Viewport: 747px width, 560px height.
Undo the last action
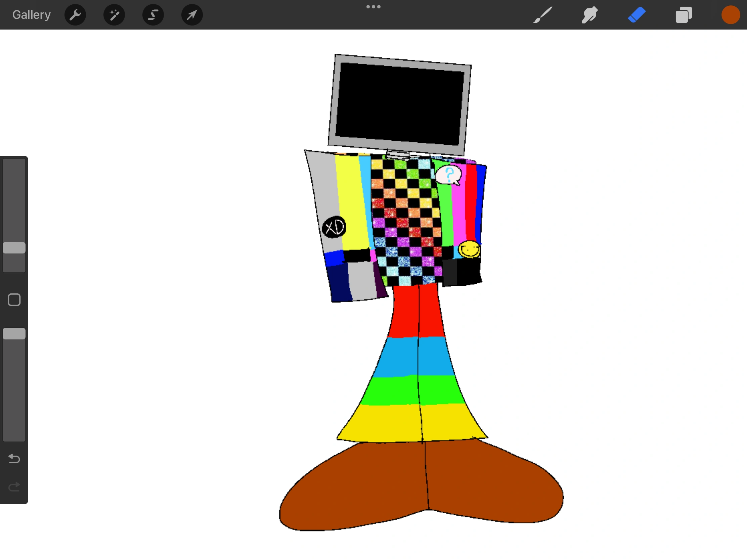pyautogui.click(x=14, y=459)
